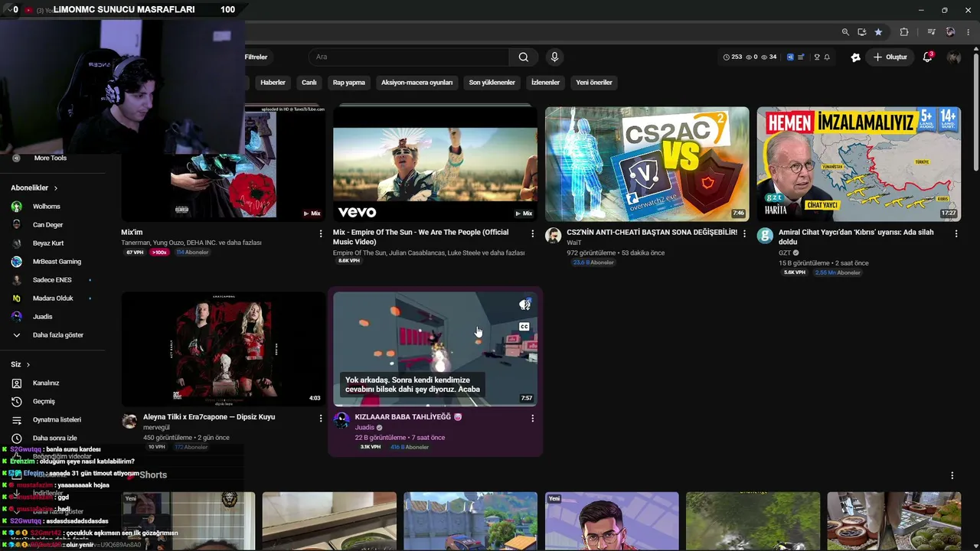Toggle subtitles on the preview video
980x551 pixels.
[524, 327]
